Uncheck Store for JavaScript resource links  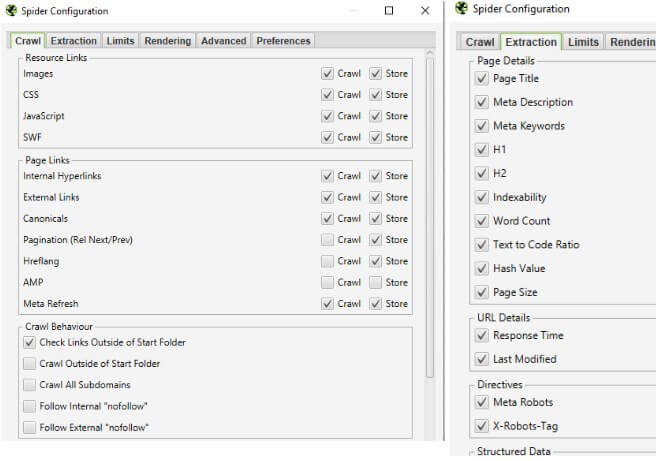(376, 116)
